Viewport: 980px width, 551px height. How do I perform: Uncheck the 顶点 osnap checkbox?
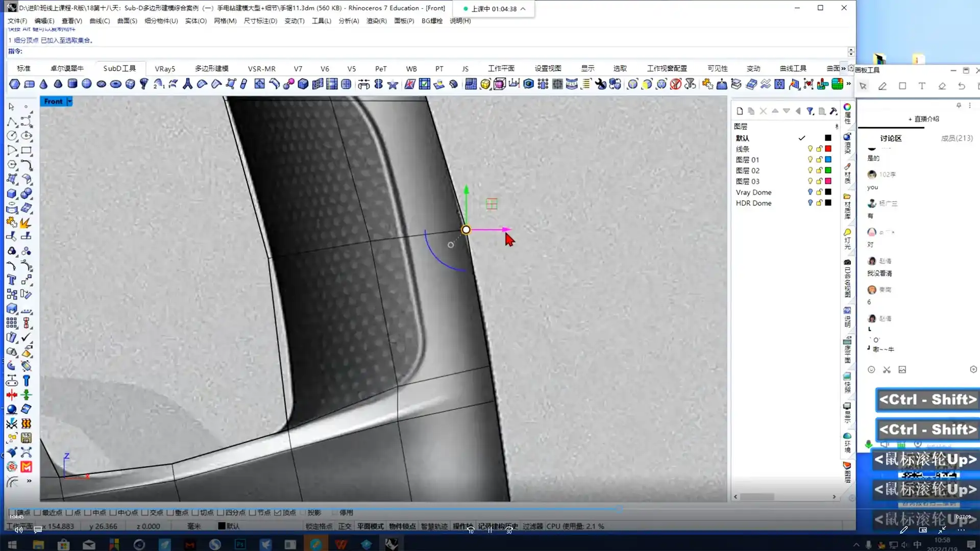click(x=278, y=512)
